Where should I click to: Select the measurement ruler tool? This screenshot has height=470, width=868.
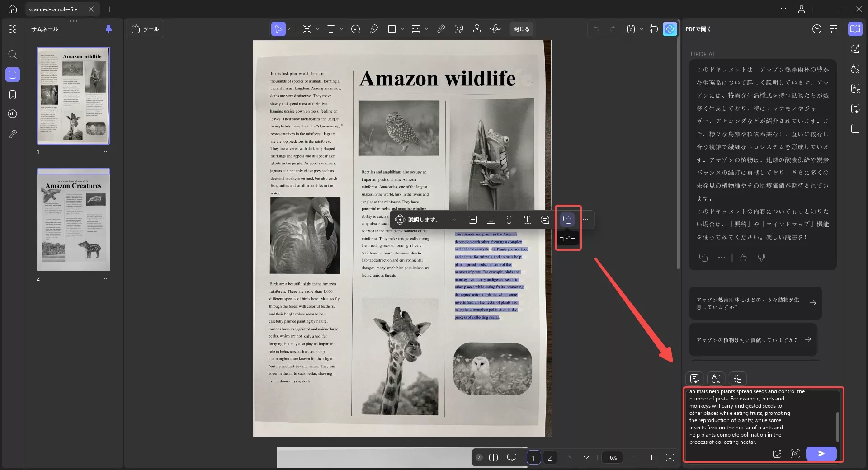[x=416, y=29]
